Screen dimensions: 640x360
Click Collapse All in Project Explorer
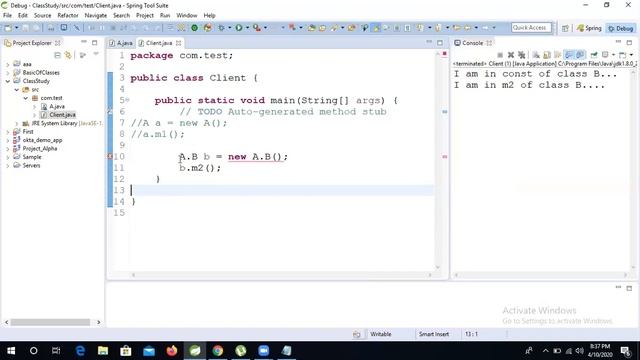57,55
